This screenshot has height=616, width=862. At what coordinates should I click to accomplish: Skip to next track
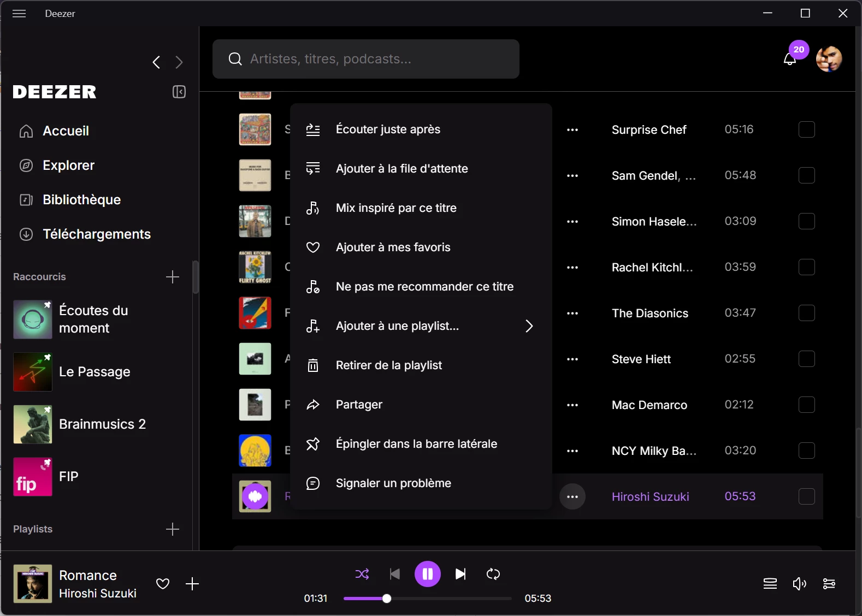click(x=460, y=574)
